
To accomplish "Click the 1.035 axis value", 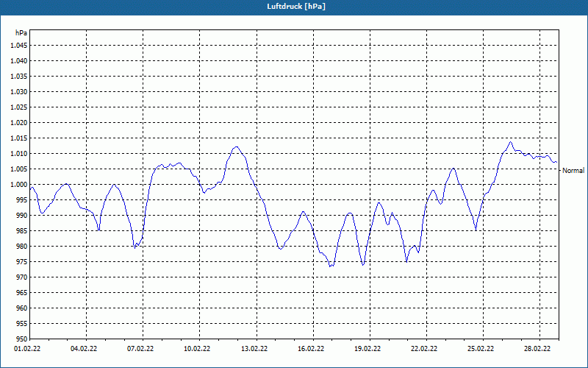I will pos(19,77).
